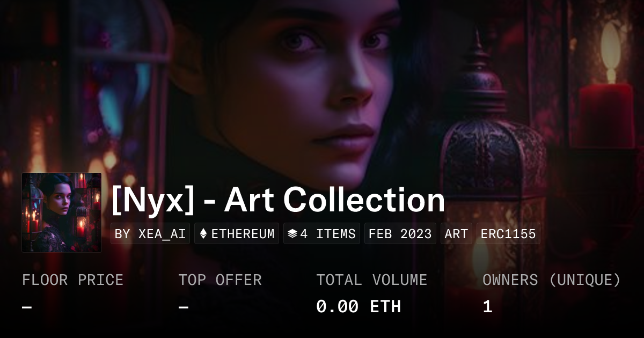Select the FLOOR PRICE label
The image size is (644, 338).
(72, 280)
